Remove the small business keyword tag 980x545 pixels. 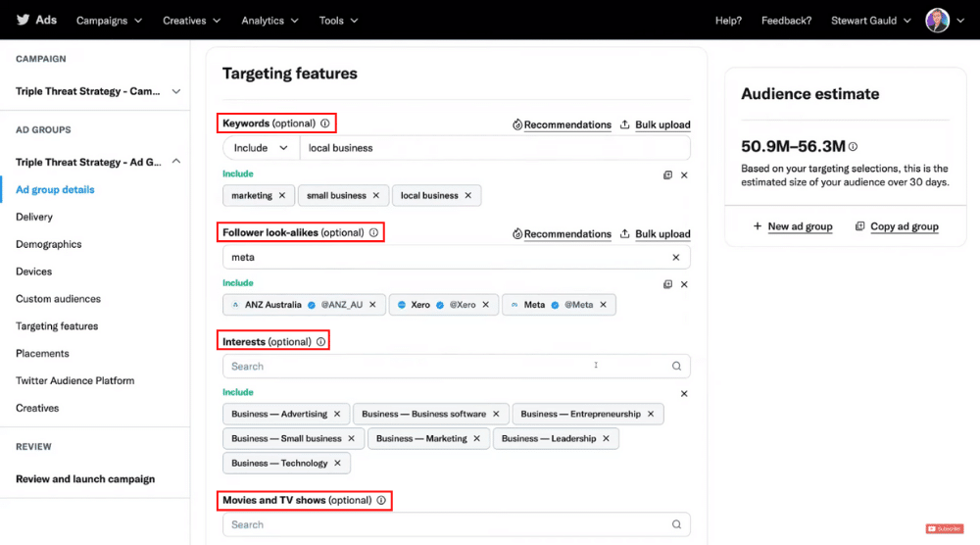tap(375, 196)
